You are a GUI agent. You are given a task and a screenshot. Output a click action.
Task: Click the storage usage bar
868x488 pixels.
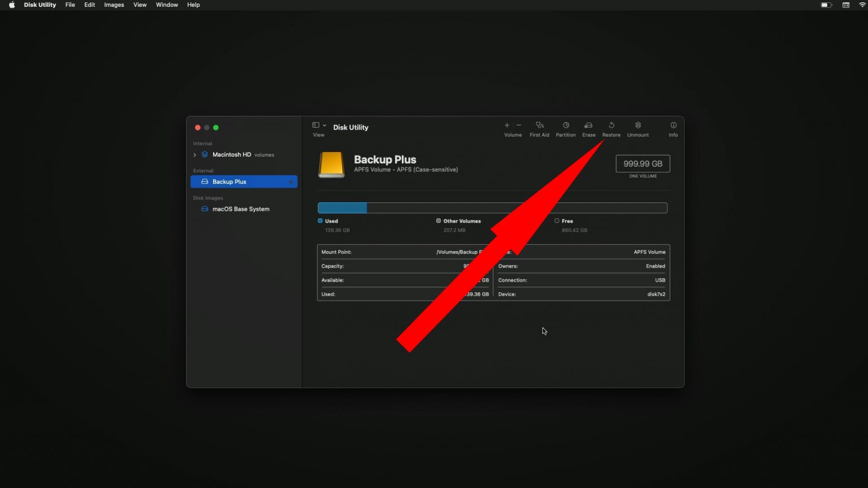point(492,208)
